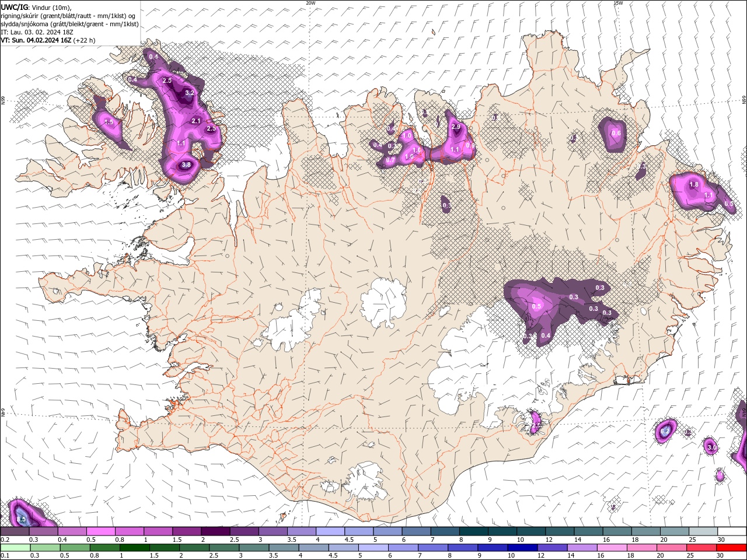Select upper legend darkest purple swatch 2 to 2.5

(215, 531)
